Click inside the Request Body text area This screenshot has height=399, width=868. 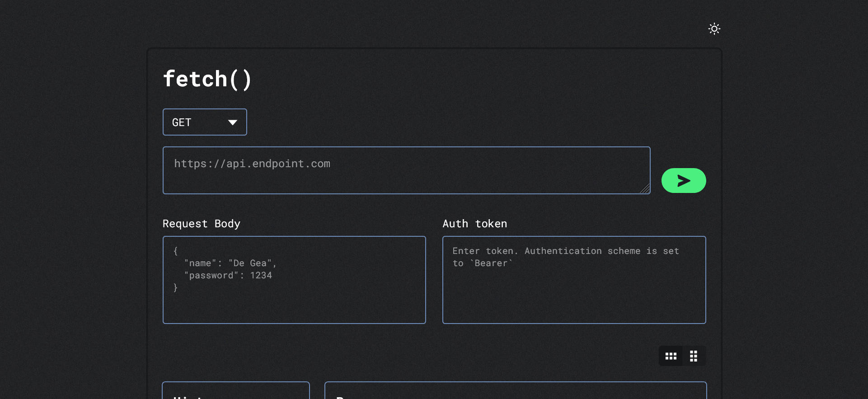point(294,303)
